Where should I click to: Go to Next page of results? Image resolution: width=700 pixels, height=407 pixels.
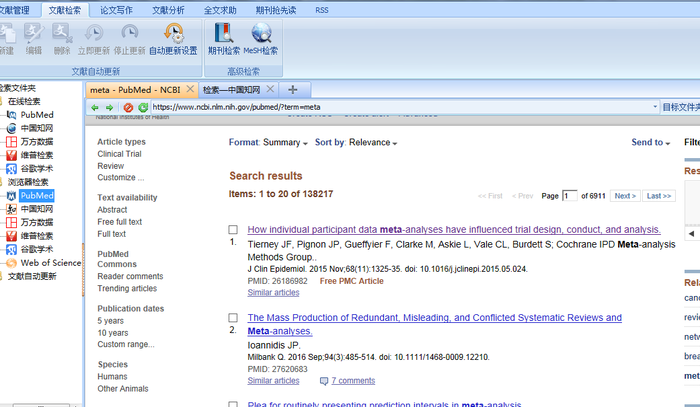[624, 196]
